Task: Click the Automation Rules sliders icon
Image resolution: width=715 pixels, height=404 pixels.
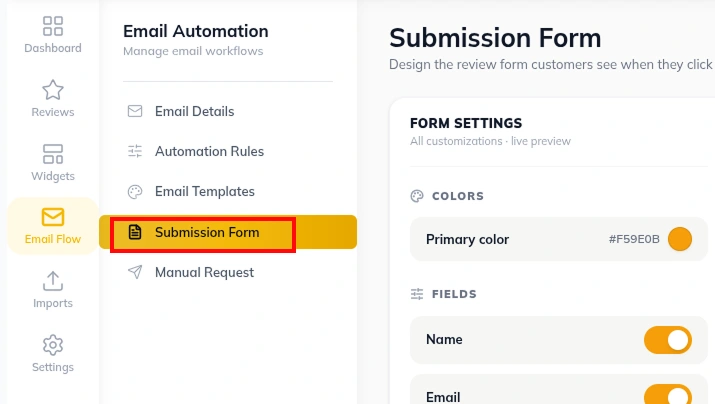Action: [135, 151]
